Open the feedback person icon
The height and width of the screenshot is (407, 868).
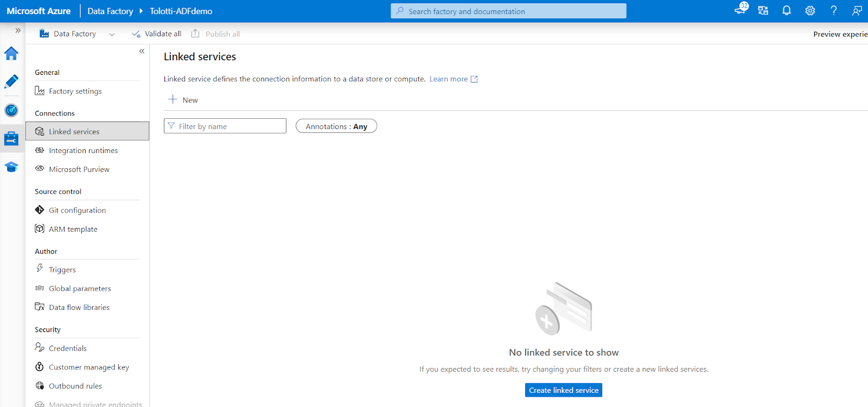click(857, 11)
